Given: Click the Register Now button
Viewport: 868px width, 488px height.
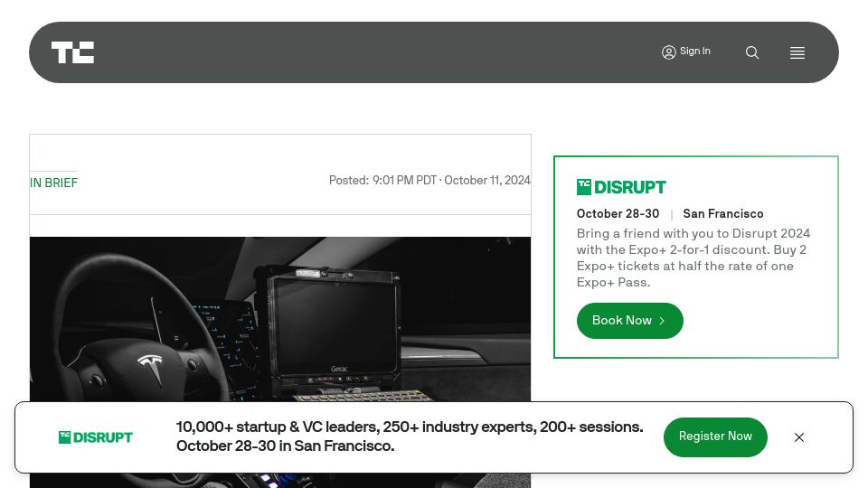Looking at the screenshot, I should pos(715,436).
